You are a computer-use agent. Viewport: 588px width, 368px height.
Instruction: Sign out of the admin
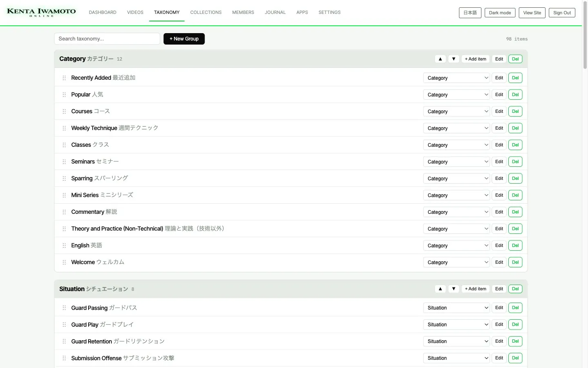coord(562,13)
